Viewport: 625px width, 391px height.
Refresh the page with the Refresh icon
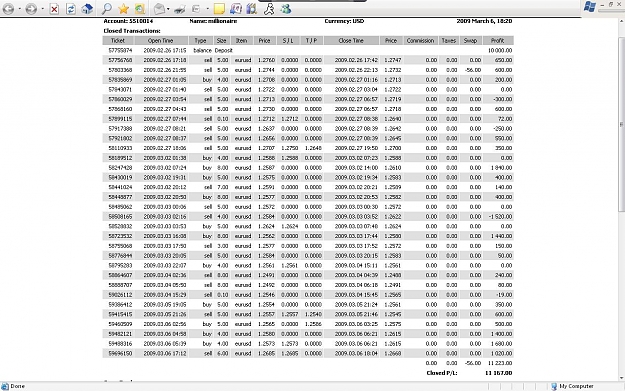(x=71, y=9)
